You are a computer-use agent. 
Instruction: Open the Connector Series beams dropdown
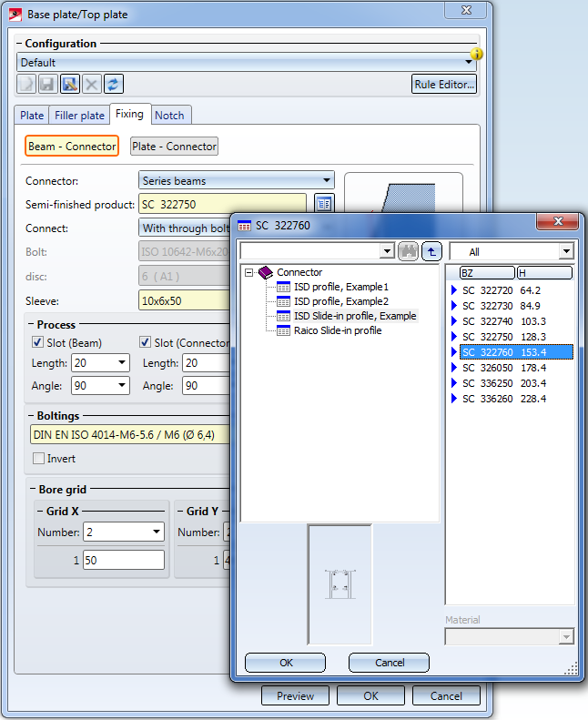point(327,180)
